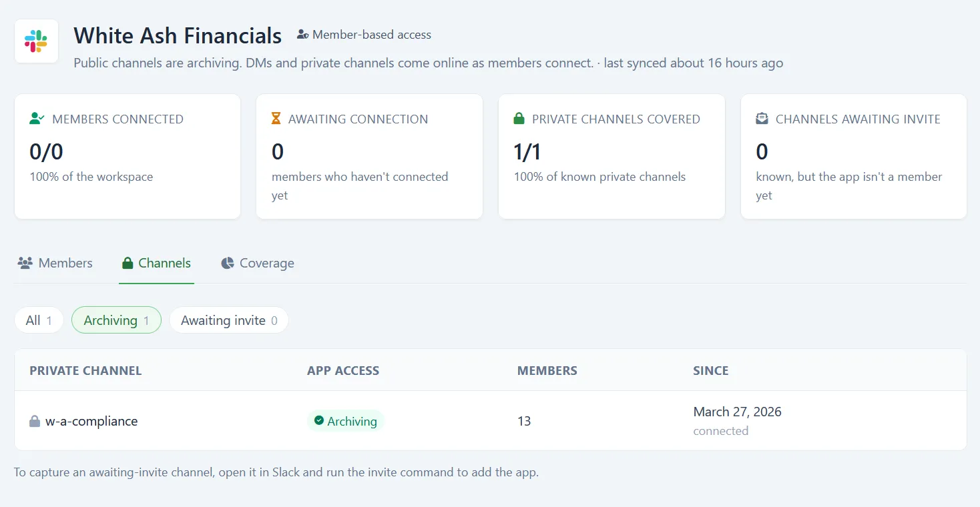
Task: Click the SINCE column header
Action: pos(711,370)
